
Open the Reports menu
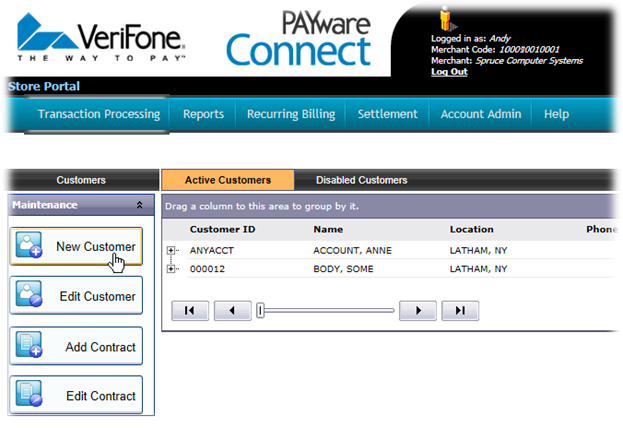[x=203, y=114]
